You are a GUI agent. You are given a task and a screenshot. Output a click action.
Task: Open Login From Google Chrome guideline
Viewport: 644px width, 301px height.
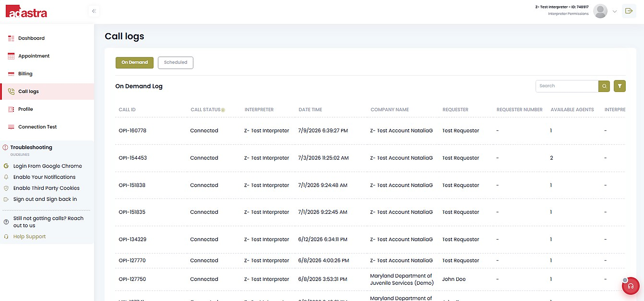pos(48,166)
